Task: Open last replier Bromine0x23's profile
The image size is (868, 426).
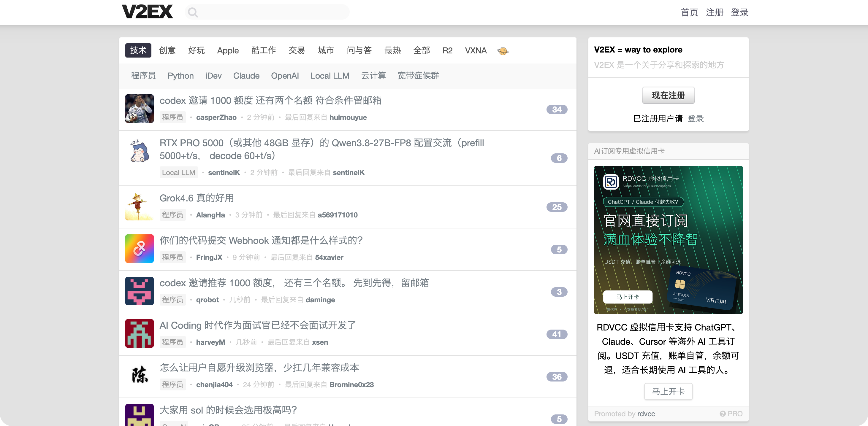Action: tap(351, 384)
